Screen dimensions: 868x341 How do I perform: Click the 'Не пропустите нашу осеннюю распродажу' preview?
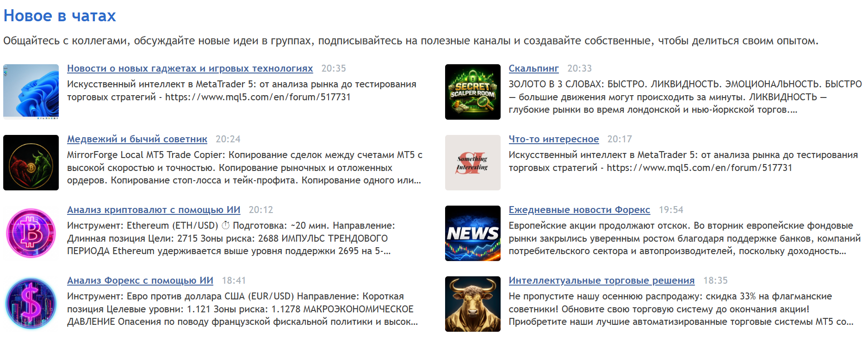point(681,309)
